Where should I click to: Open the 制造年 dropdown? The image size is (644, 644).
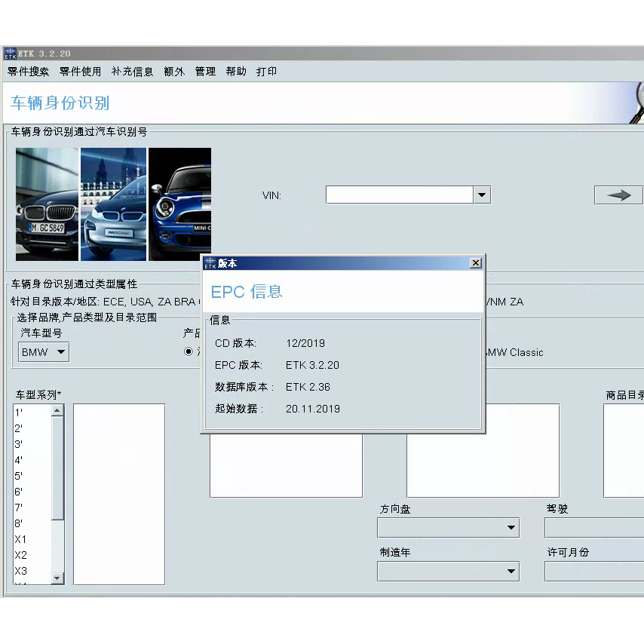point(448,572)
